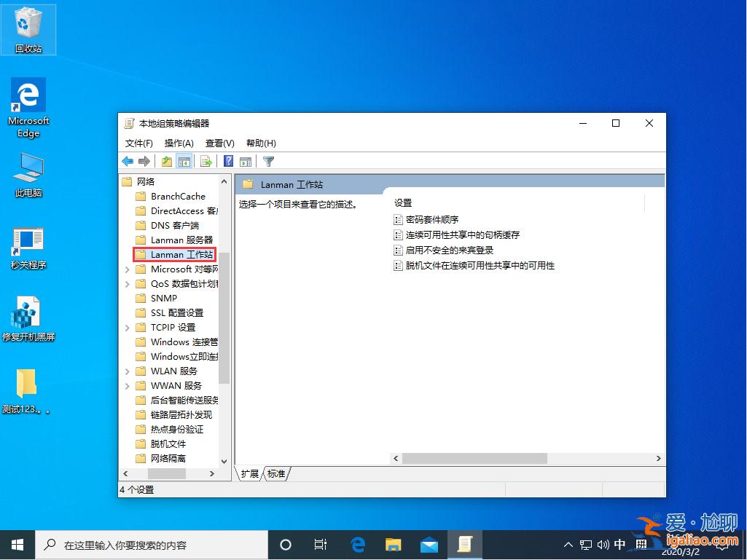Launch Microsoft Edge from the taskbar
Screen dimensions: 747x560
(356, 544)
